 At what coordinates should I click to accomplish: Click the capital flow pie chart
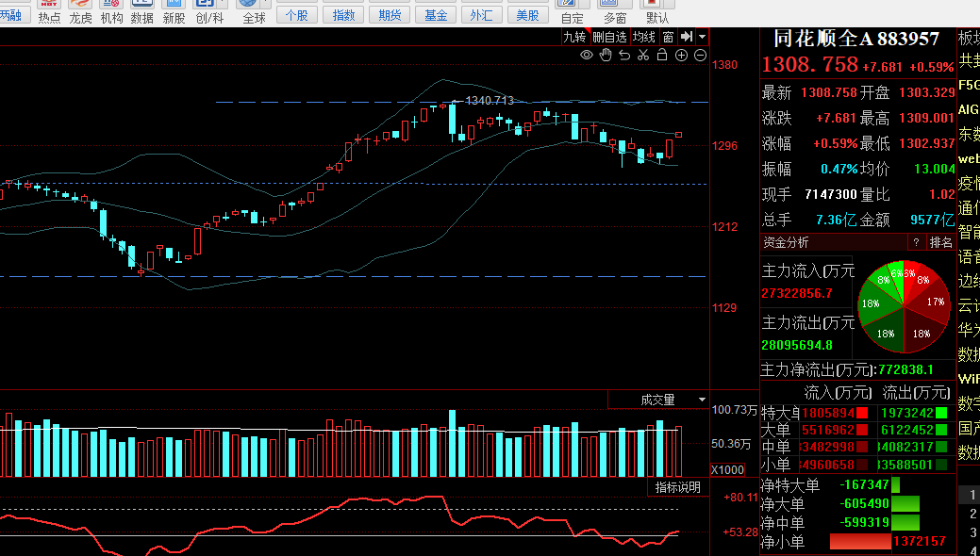point(904,306)
